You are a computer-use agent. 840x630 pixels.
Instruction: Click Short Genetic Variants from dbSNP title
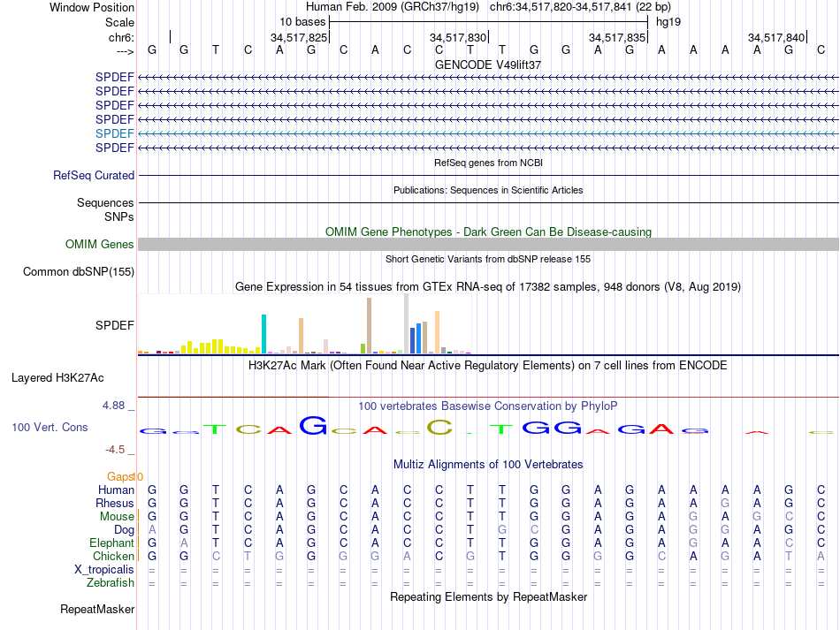tap(488, 259)
